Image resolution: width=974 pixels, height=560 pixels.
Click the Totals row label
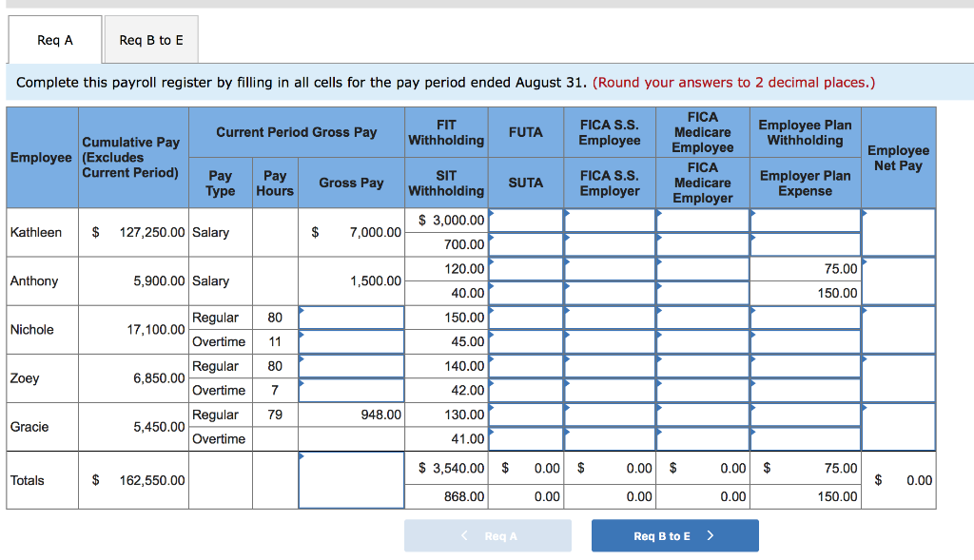coord(28,480)
